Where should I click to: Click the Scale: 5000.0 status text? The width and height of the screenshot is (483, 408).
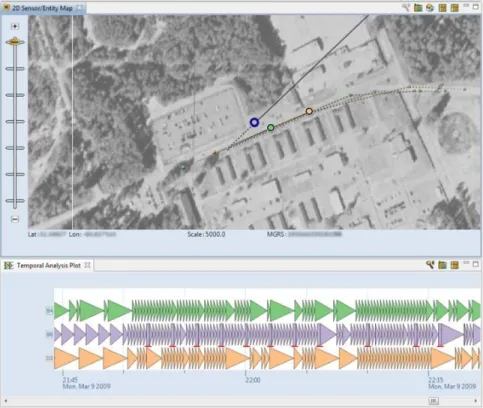click(206, 234)
